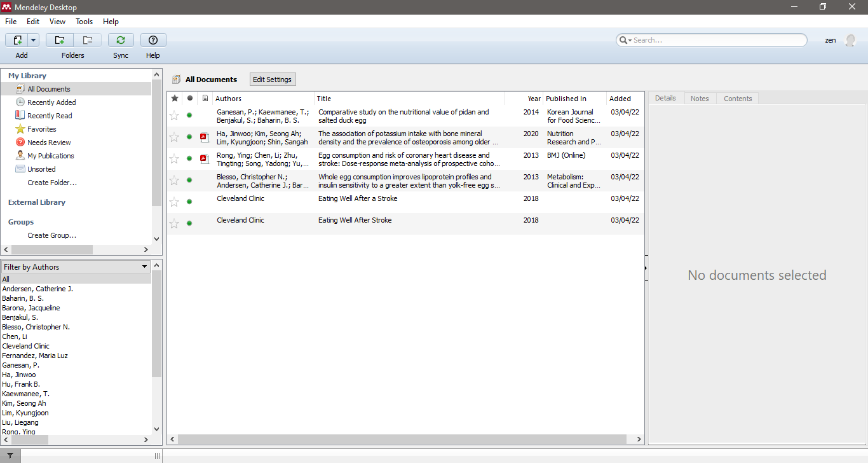Click the read/unread dot column header
The height and width of the screenshot is (463, 868).
point(189,99)
